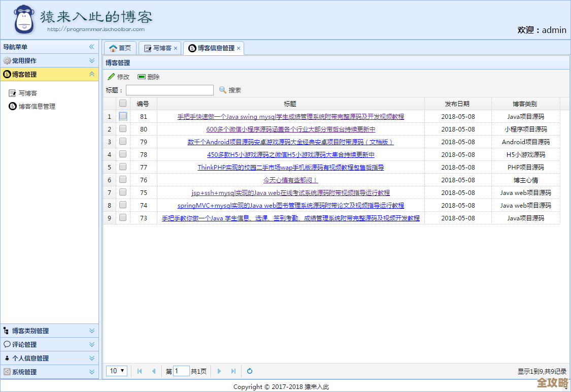Click the 写博客 pencil icon in the sidebar
The image size is (571, 392).
pos(14,93)
